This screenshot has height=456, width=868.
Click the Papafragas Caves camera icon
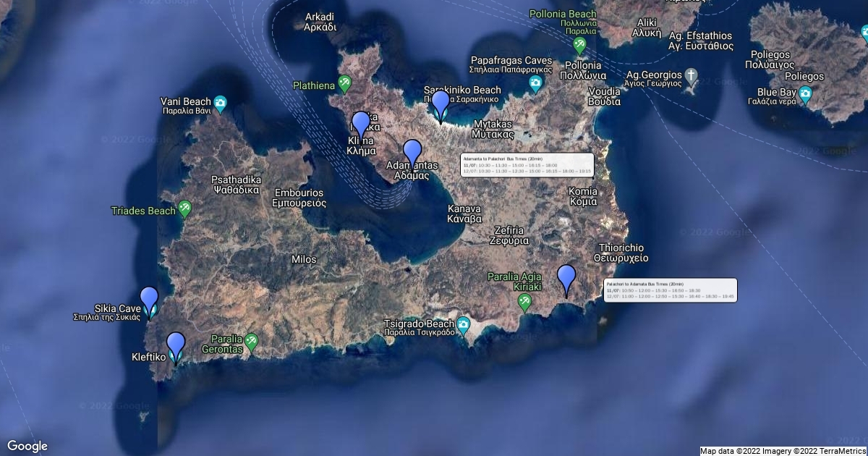tap(535, 83)
